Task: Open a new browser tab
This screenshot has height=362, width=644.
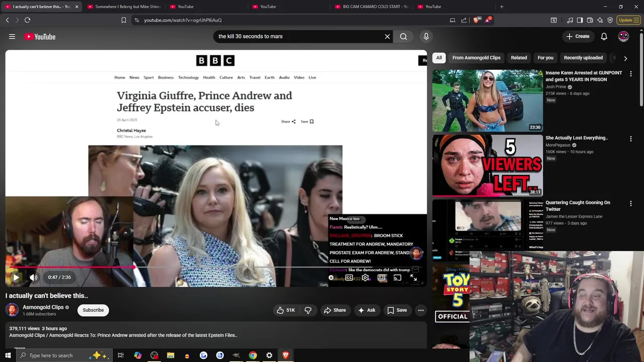Action: 502,7
